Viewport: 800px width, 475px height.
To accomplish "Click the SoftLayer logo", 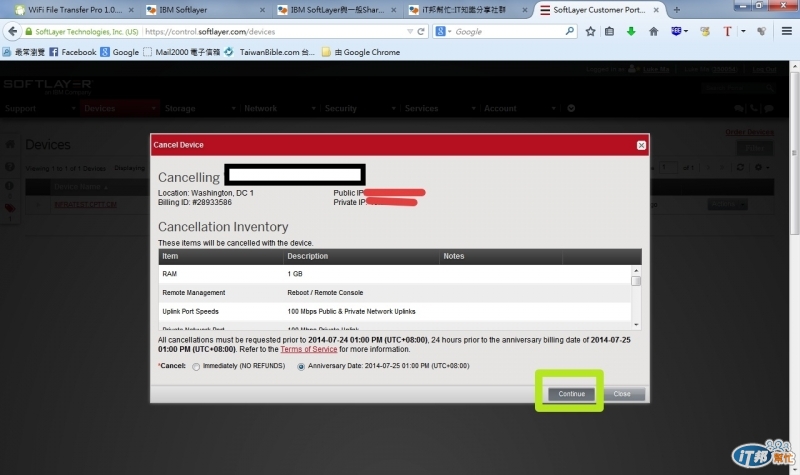I will [x=48, y=86].
